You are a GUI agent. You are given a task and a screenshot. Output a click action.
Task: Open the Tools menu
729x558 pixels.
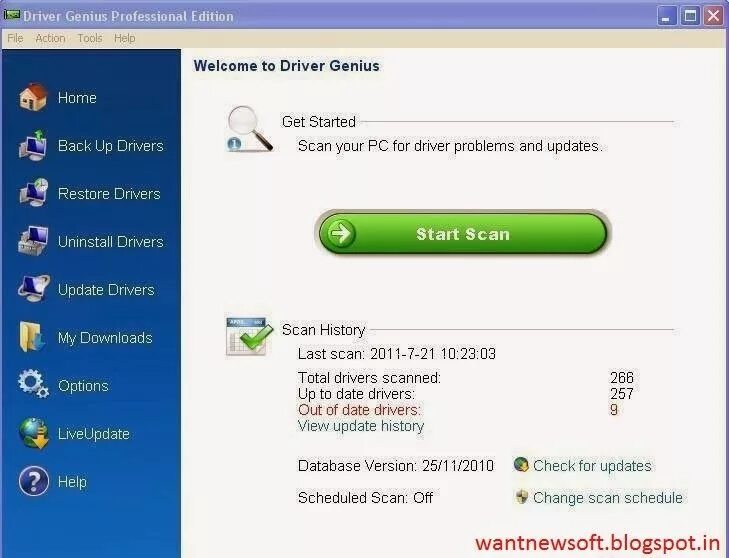click(90, 38)
